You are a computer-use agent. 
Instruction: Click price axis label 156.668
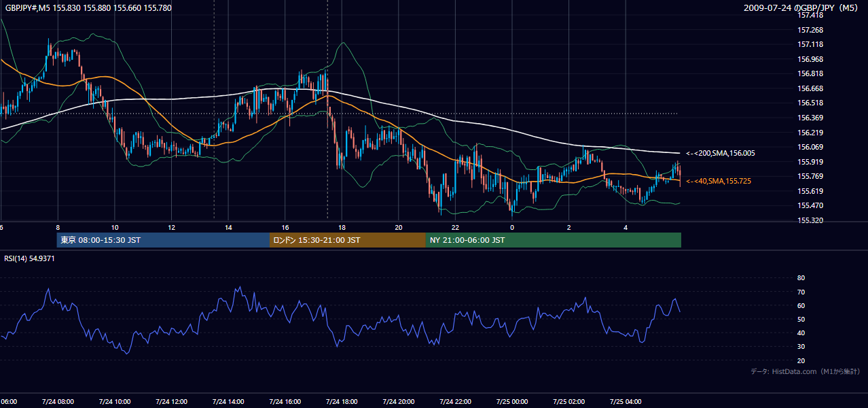pos(810,88)
